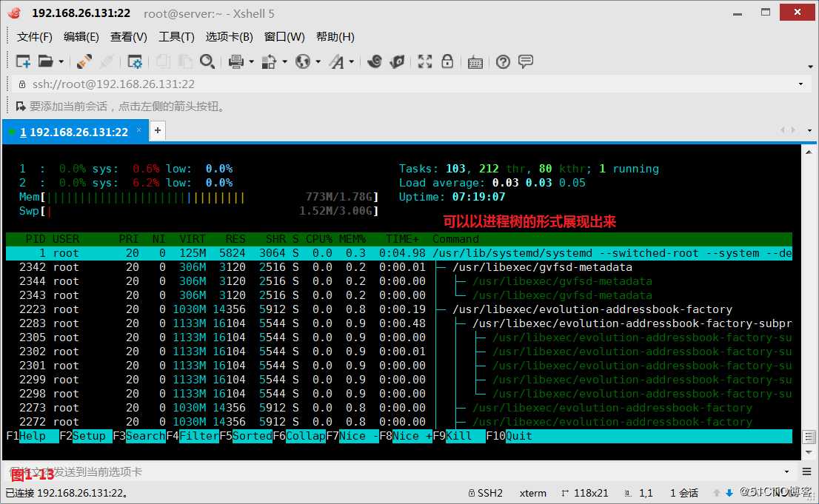Click the globe encoding icon
The image size is (819, 504).
[x=303, y=61]
